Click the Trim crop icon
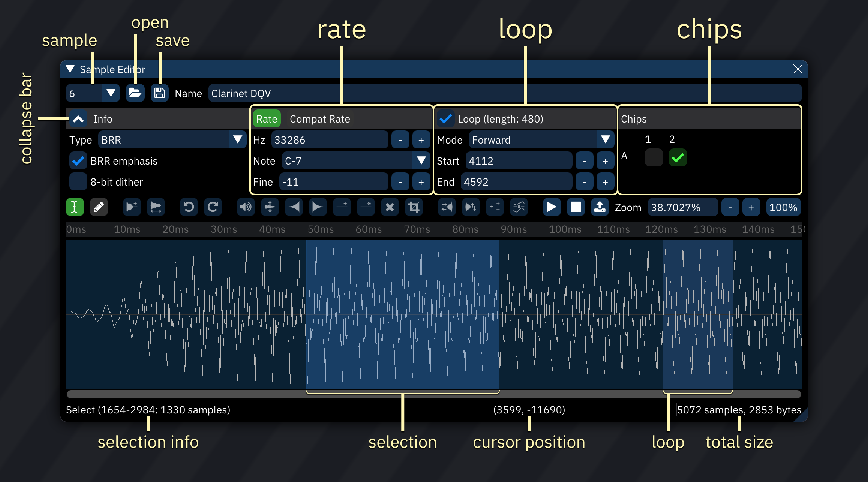868x482 pixels. coord(414,207)
